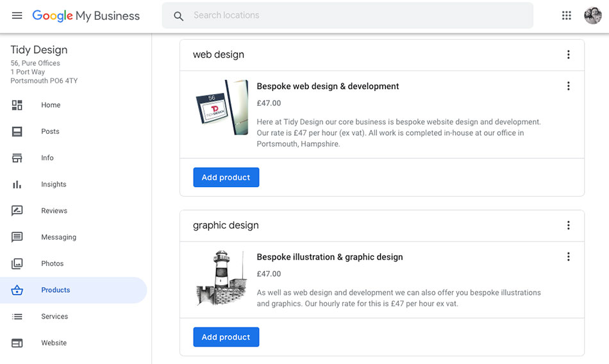Open Info section label
The image size is (609, 364).
click(47, 158)
